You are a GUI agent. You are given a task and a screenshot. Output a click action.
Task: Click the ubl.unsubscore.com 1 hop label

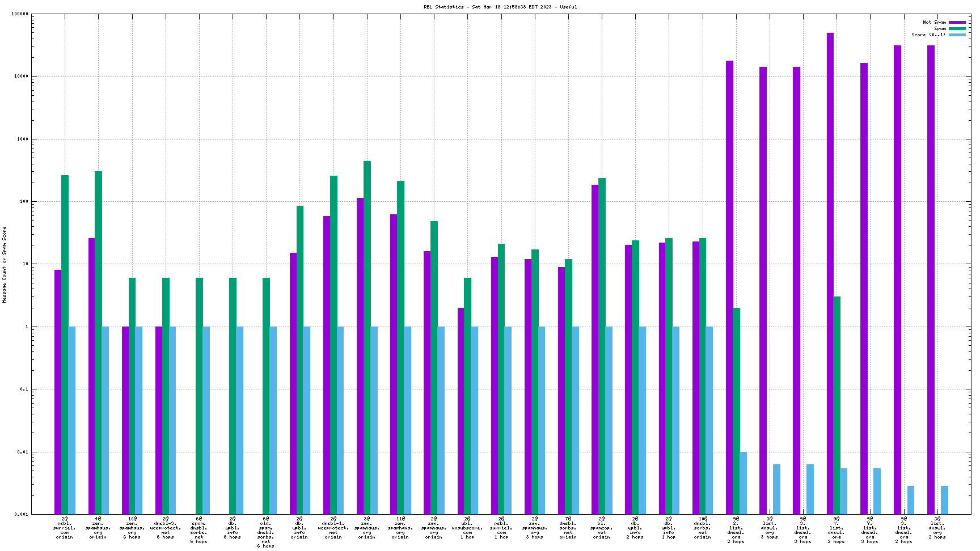(x=467, y=528)
